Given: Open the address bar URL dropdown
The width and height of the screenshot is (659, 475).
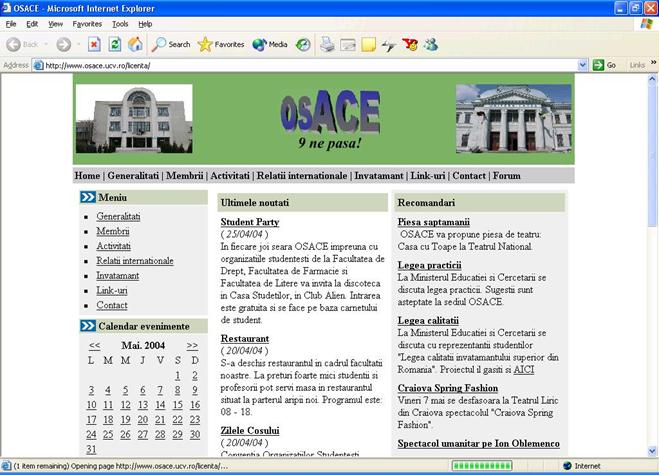Looking at the screenshot, I should (x=582, y=65).
